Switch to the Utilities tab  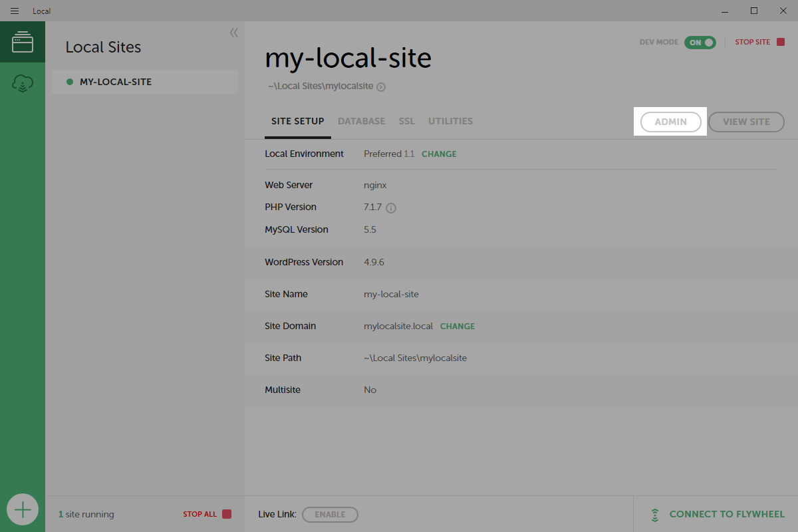pos(451,121)
